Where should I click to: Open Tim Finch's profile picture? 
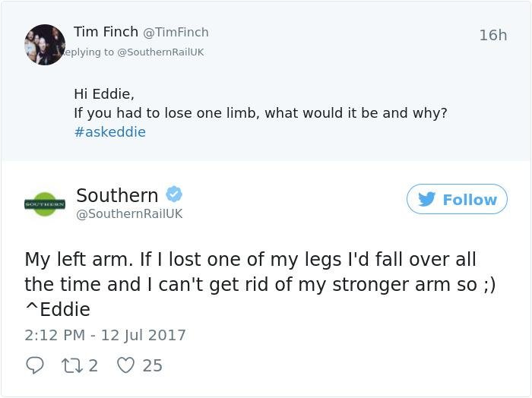(x=45, y=45)
